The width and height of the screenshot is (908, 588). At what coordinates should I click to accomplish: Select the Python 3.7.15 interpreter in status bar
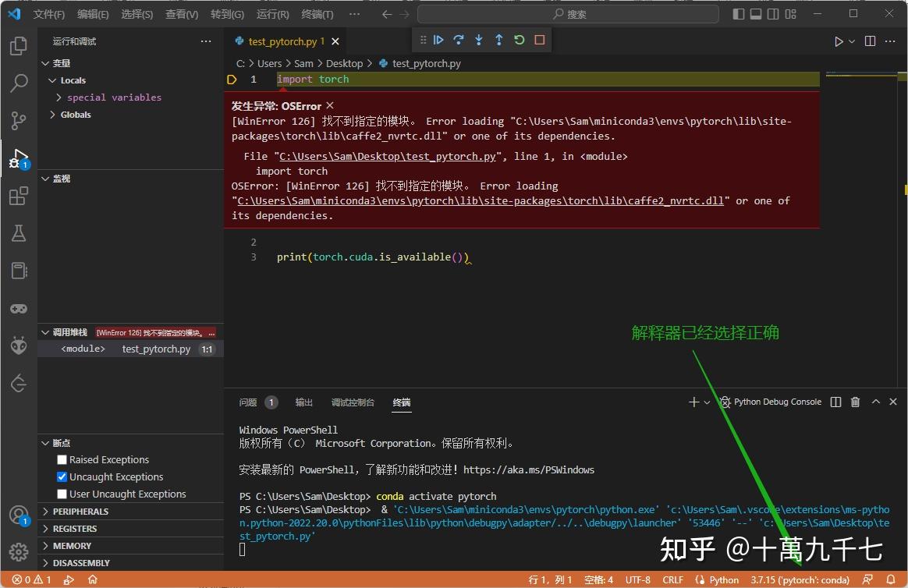(800, 579)
